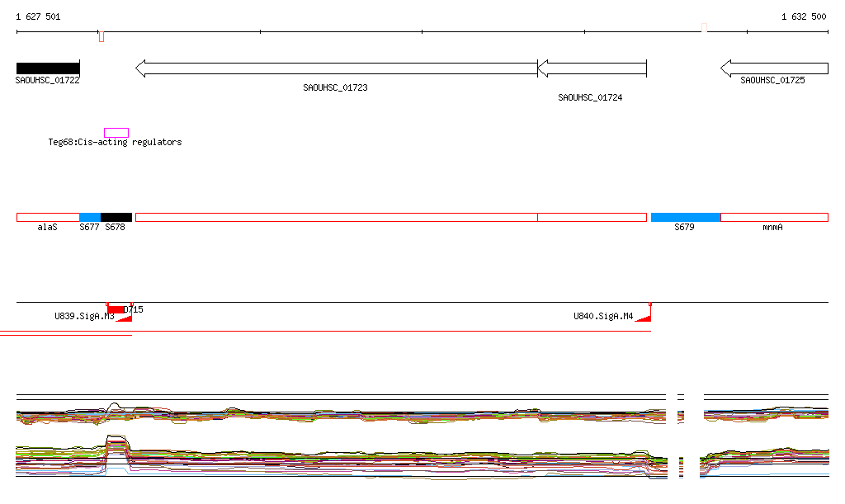The height and width of the screenshot is (504, 845).
Task: Click the SAOUHSC_01723 label
Action: 335,87
